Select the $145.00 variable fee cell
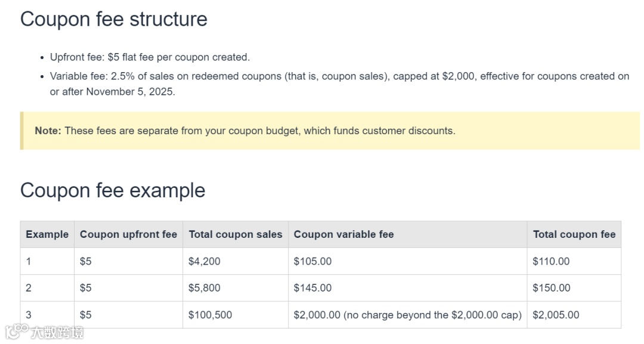This screenshot has width=644, height=344. point(312,288)
